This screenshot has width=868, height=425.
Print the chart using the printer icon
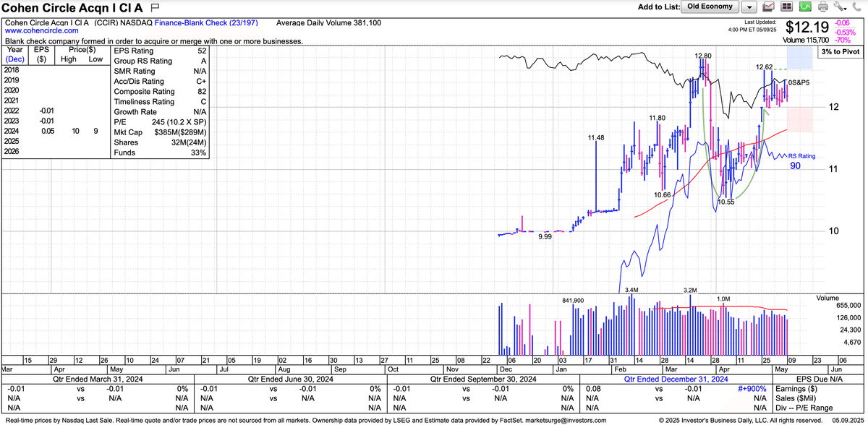coord(822,7)
